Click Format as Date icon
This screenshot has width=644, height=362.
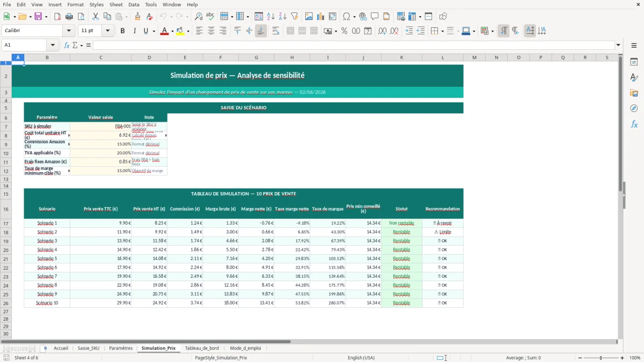368,31
